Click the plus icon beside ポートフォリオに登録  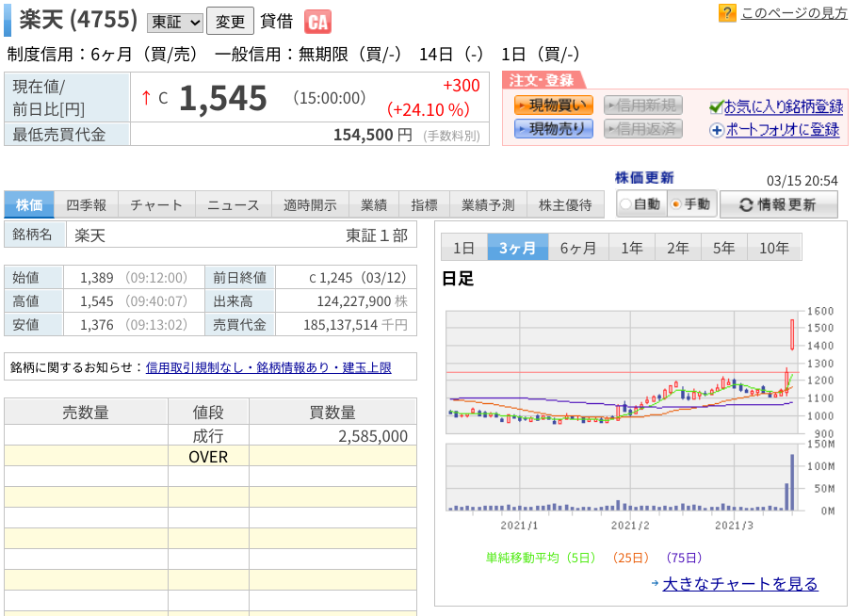click(717, 130)
